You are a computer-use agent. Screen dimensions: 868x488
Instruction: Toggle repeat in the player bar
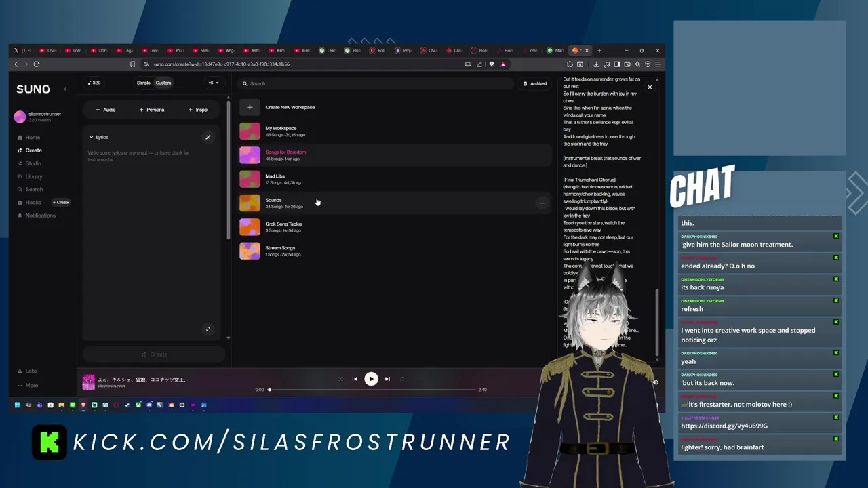[x=401, y=379]
